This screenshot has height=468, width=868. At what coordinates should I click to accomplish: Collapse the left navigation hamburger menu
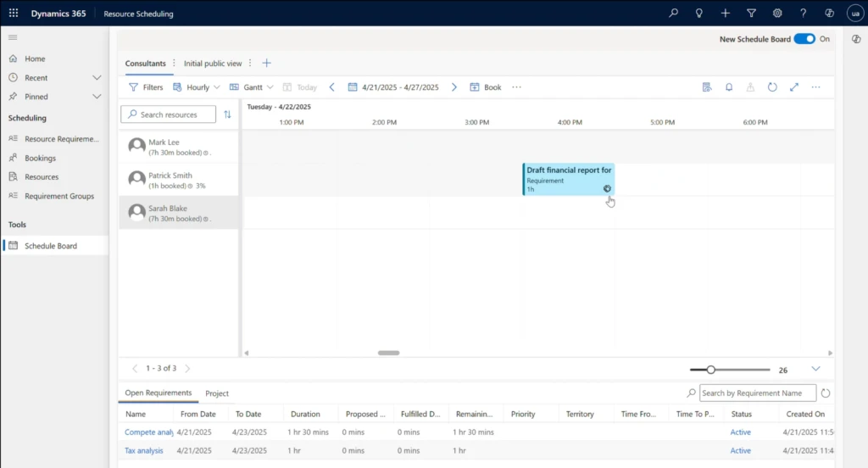[x=13, y=38]
